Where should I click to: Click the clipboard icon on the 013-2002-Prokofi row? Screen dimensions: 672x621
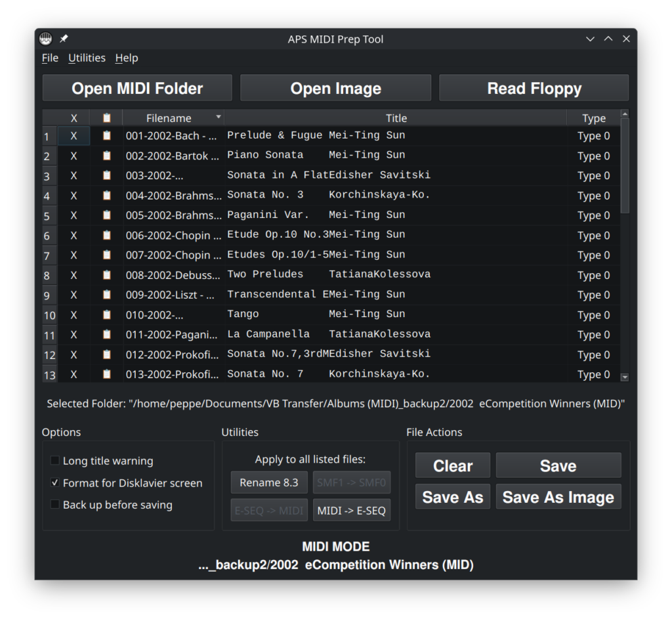tap(106, 374)
